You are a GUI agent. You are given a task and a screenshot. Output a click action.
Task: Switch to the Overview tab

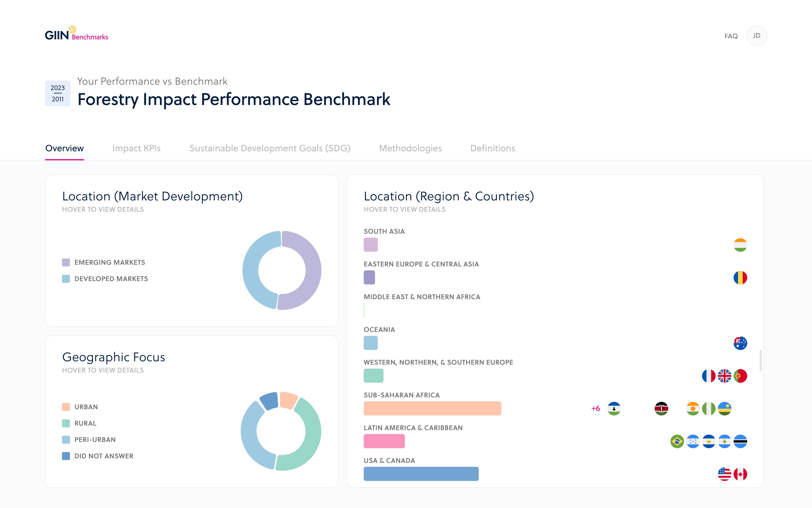tap(64, 148)
